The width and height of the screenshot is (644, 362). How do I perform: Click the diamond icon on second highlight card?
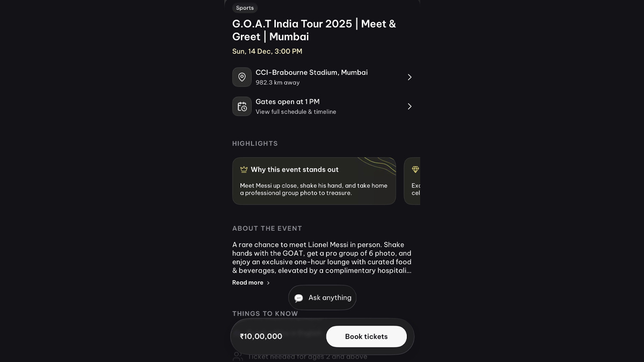(415, 169)
